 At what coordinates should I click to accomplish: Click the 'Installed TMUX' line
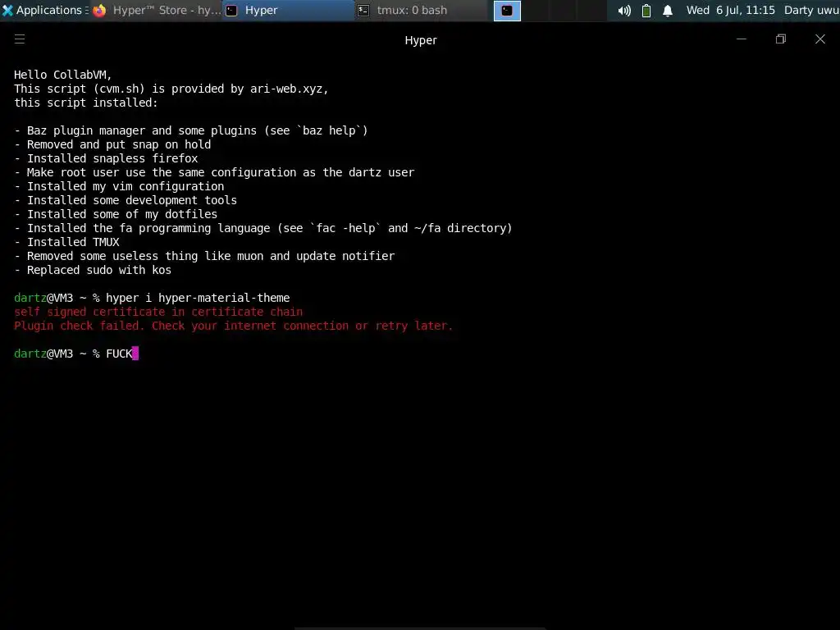point(67,242)
